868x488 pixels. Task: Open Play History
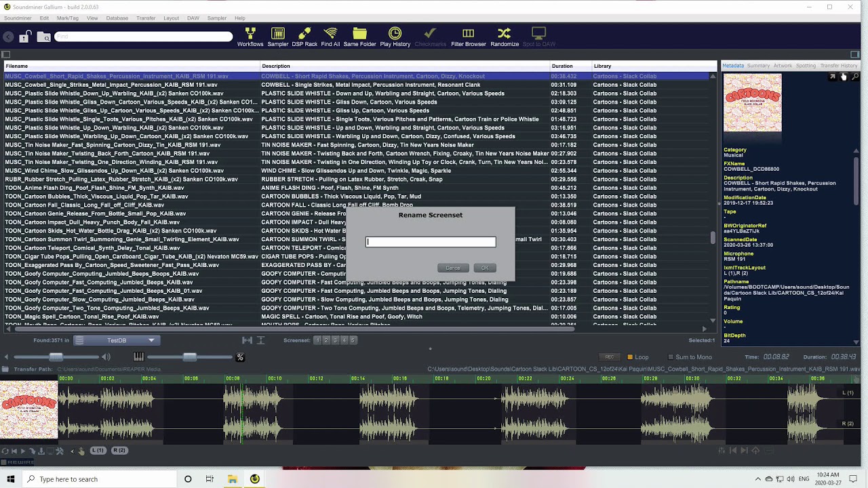pos(395,37)
